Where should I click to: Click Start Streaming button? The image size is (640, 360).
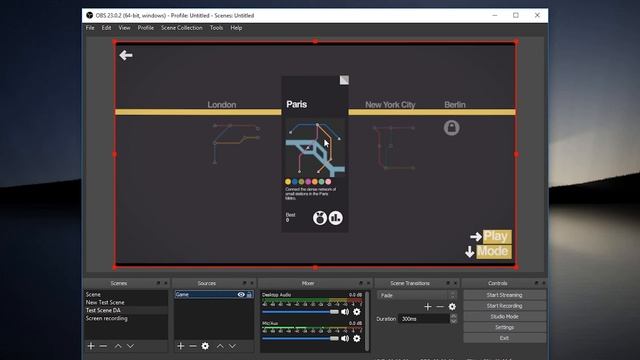coord(504,295)
